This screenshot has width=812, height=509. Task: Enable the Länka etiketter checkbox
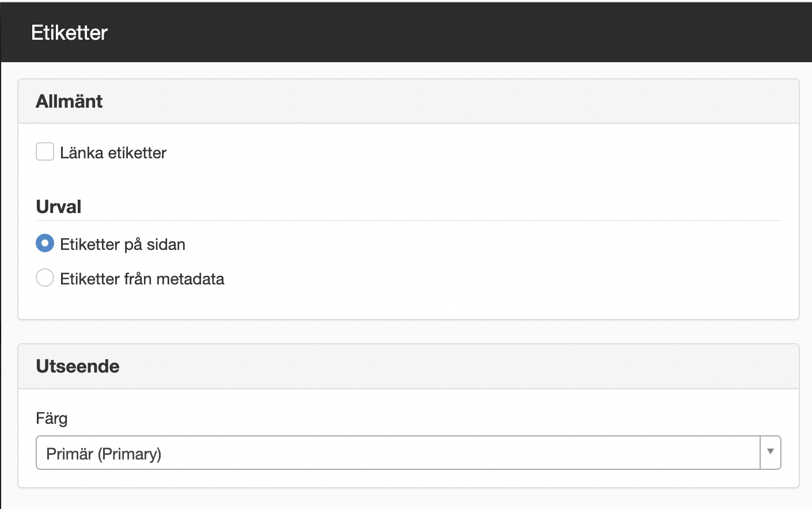(45, 152)
